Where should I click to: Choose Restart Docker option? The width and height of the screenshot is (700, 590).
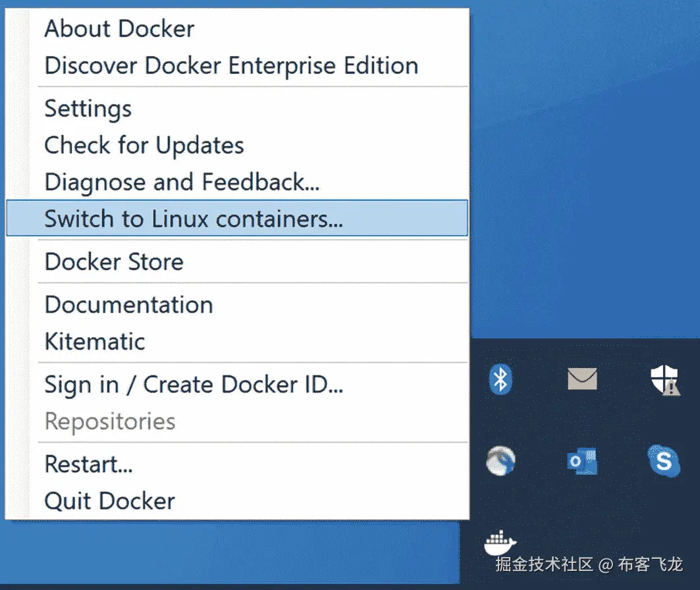tap(237, 464)
